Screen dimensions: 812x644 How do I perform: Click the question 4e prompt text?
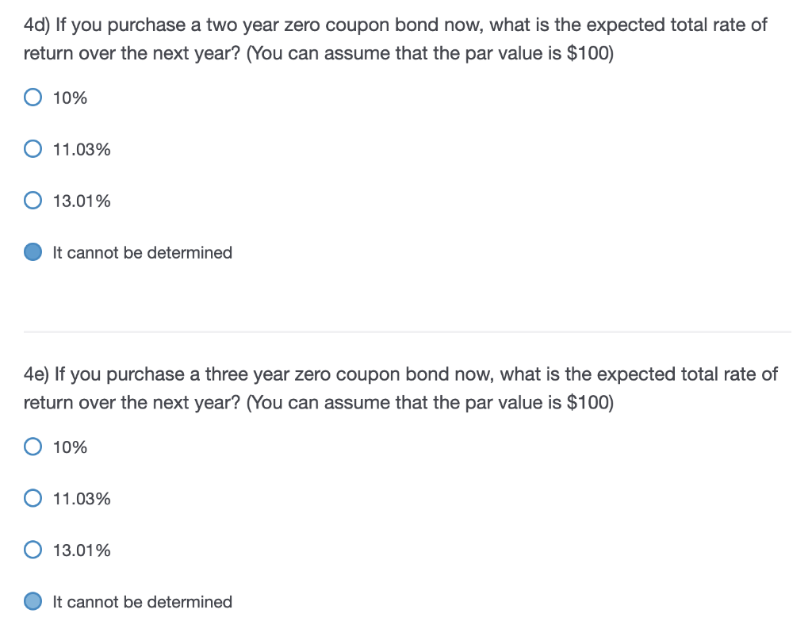pyautogui.click(x=400, y=388)
